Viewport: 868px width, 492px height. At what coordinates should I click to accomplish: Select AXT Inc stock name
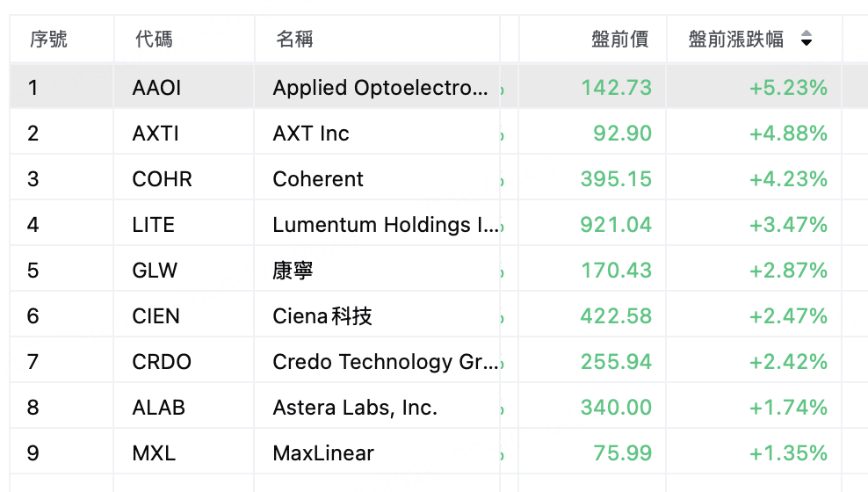pos(310,134)
